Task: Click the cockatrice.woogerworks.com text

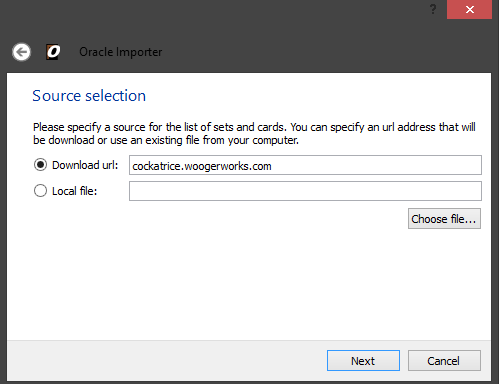Action: click(202, 166)
